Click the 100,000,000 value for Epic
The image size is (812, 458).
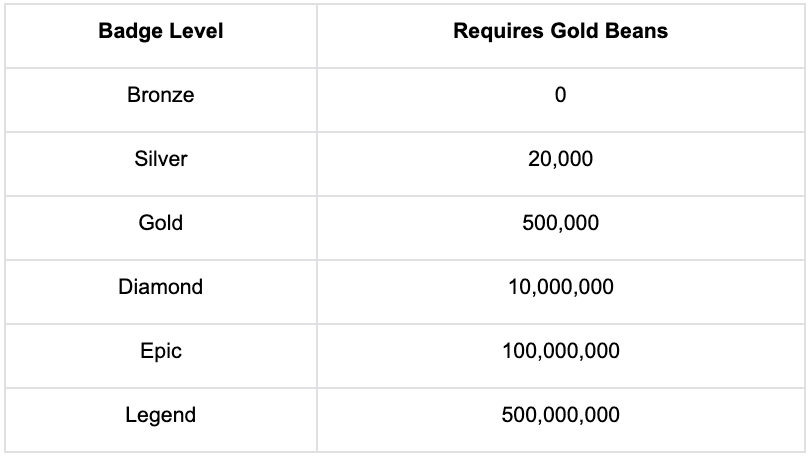pyautogui.click(x=560, y=351)
